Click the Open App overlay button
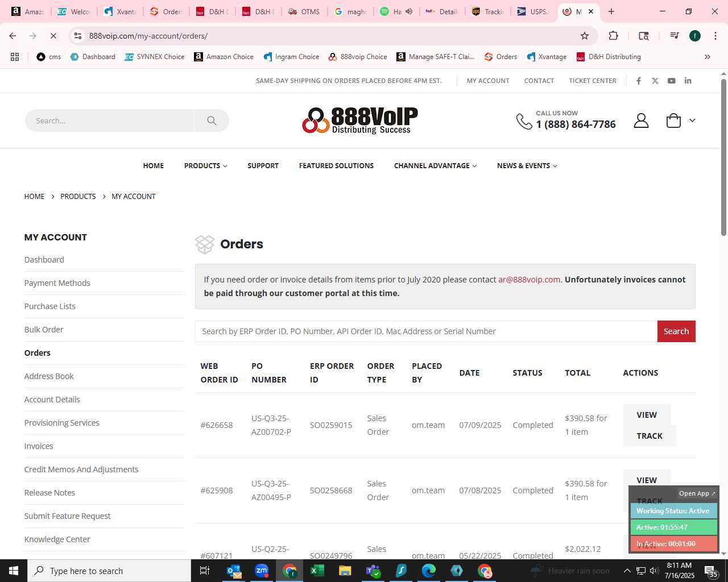 coord(697,493)
